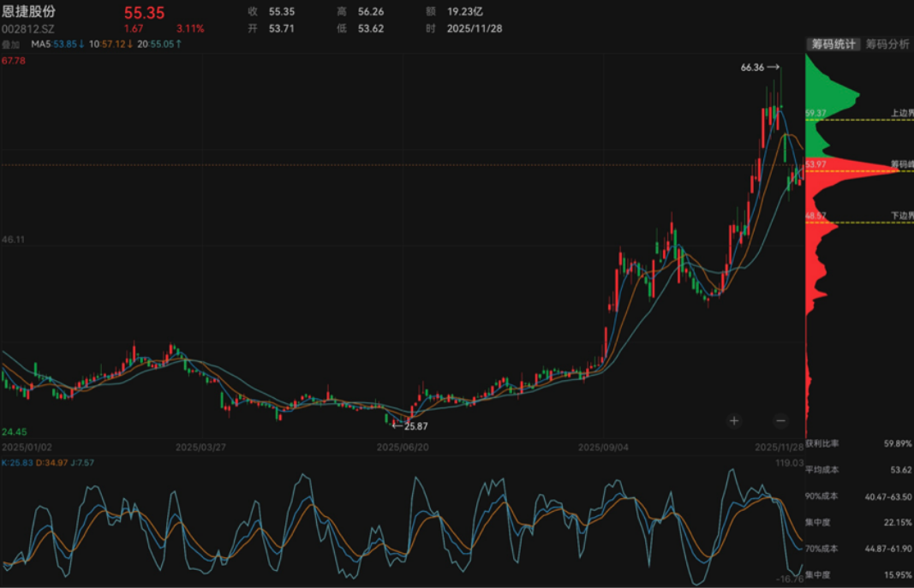Click the turnover value 19.23亿
The width and height of the screenshot is (914, 588).
465,12
